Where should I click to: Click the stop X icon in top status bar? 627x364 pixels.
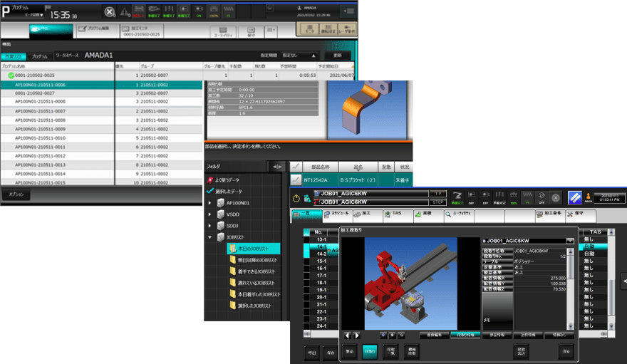pyautogui.click(x=109, y=12)
